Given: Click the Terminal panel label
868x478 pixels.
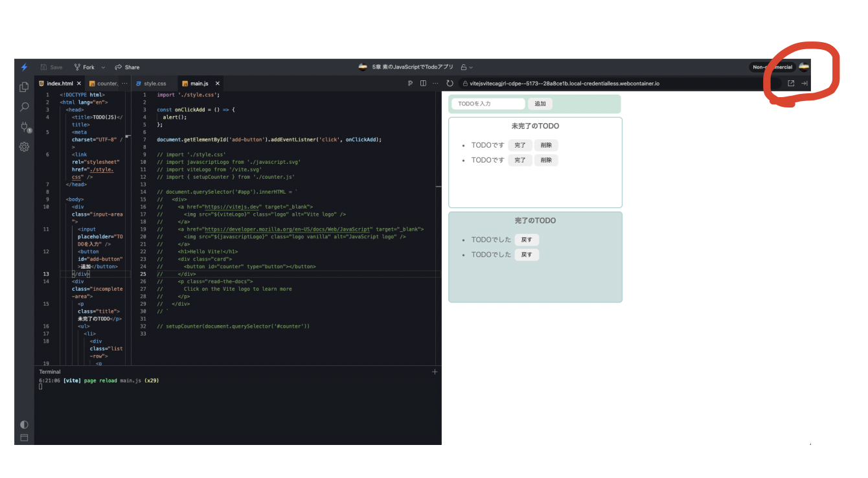Looking at the screenshot, I should tap(50, 372).
